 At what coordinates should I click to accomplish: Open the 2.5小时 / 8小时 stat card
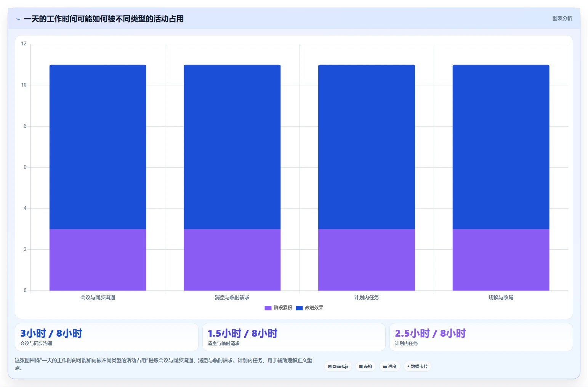point(481,337)
